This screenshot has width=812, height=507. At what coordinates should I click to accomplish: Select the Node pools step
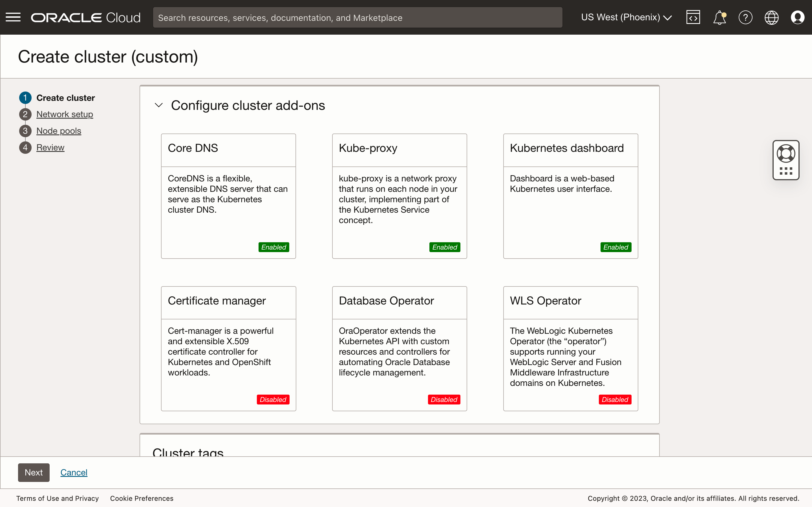point(59,131)
